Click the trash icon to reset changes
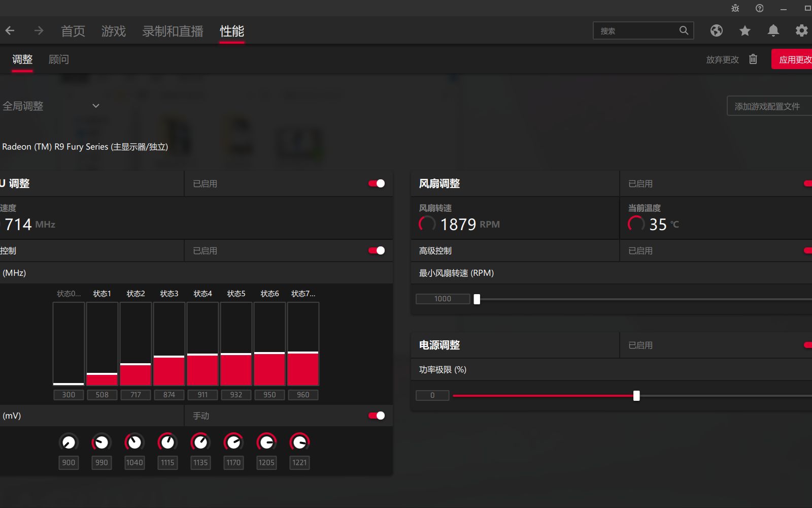812x508 pixels. 753,59
